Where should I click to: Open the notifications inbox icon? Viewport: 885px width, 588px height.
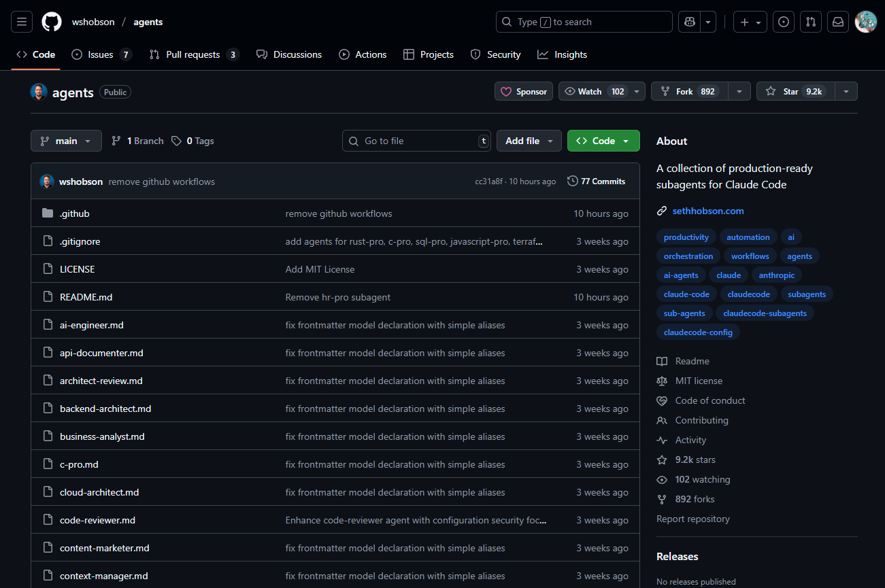(838, 22)
